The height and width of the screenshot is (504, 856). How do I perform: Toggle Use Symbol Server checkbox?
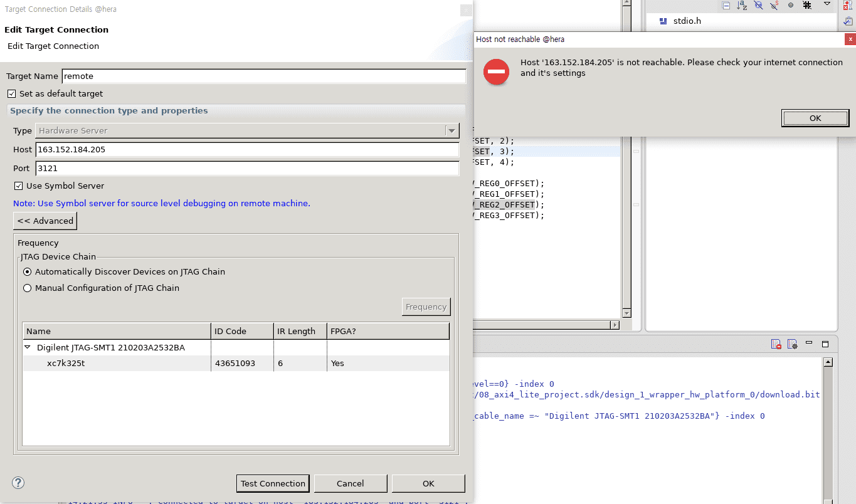pyautogui.click(x=18, y=186)
